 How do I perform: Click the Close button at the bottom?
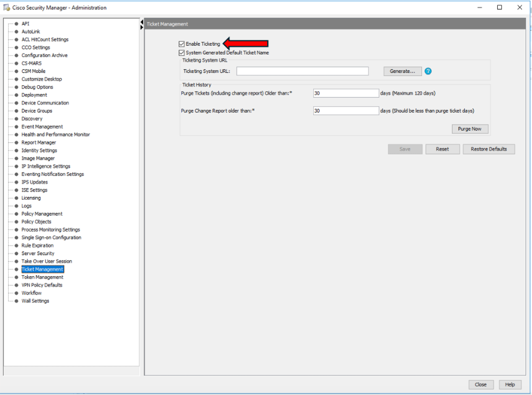tap(481, 384)
